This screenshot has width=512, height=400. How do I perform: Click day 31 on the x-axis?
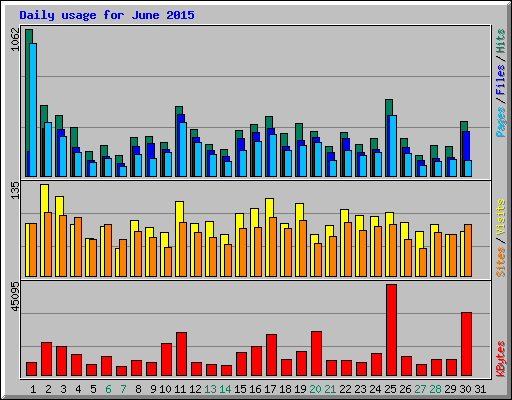(480, 389)
